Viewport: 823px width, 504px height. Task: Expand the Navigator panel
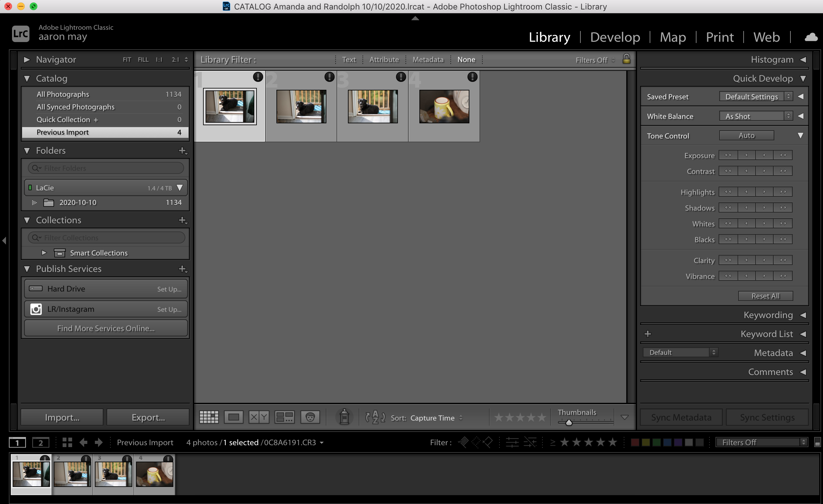pos(27,59)
